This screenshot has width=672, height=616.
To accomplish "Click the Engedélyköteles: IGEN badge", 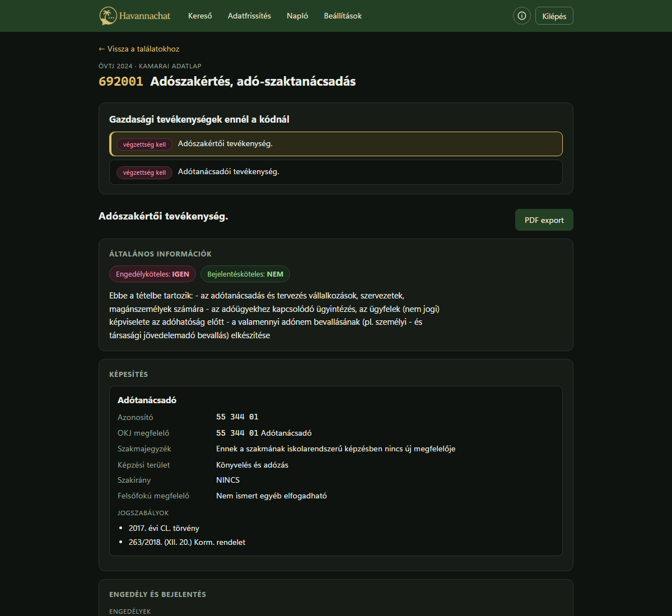I will coord(152,274).
